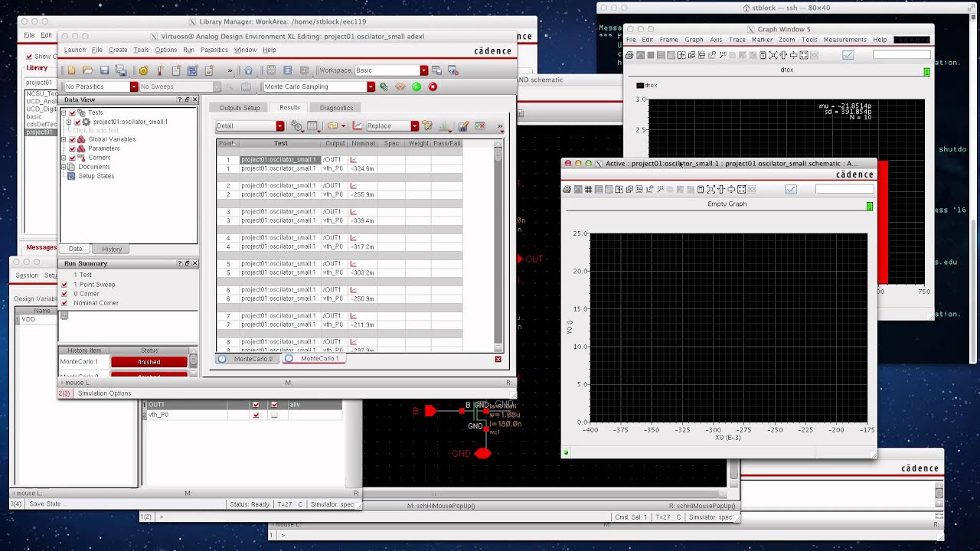
Task: Click the zoom fit icon in Graph Window 5
Action: [773, 55]
